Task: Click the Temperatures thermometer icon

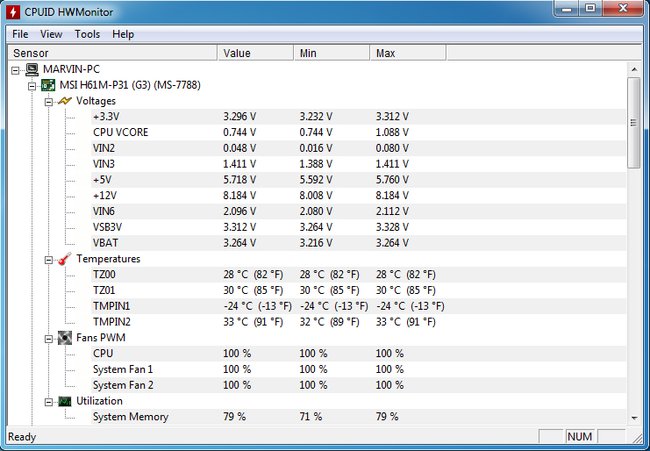Action: tap(65, 259)
